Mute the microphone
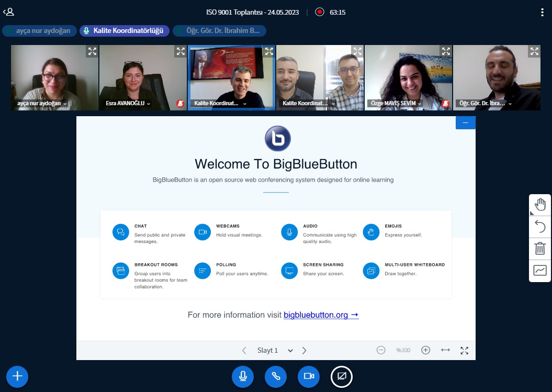 (x=243, y=376)
